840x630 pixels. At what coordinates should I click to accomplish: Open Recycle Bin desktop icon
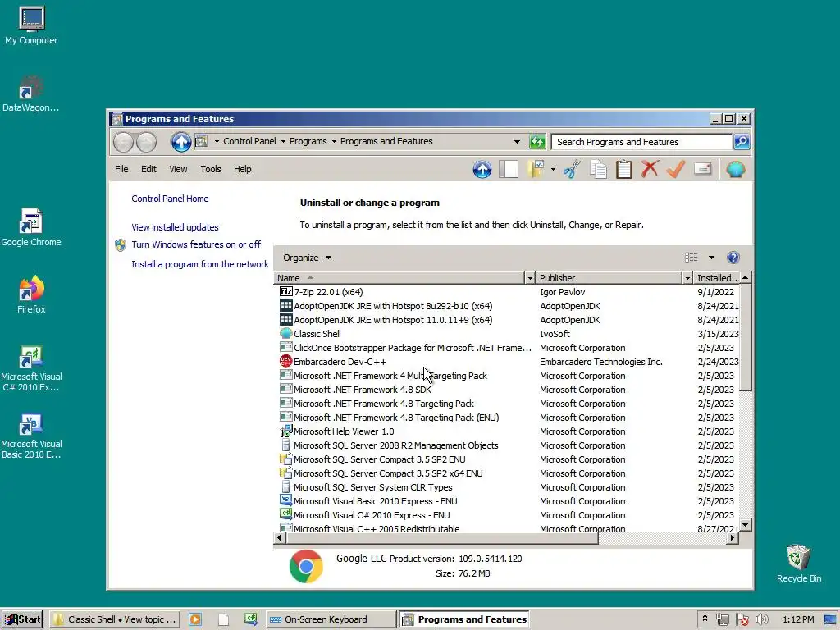click(798, 563)
